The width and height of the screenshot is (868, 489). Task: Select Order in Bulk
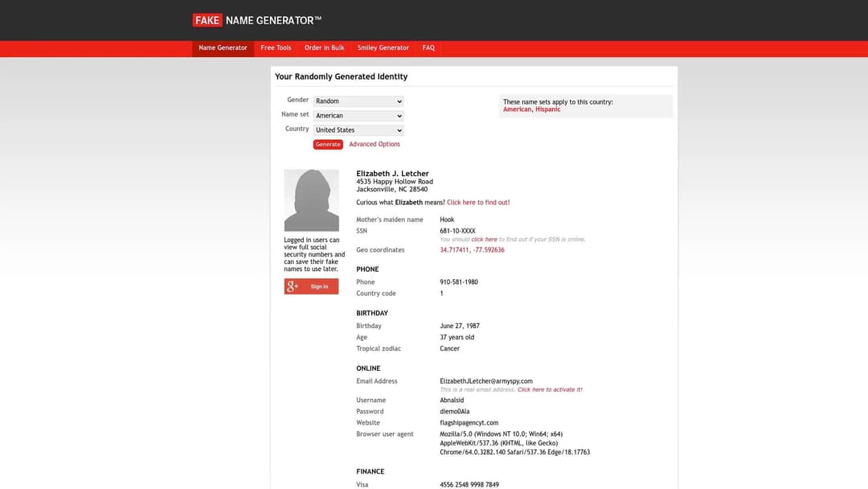click(324, 47)
